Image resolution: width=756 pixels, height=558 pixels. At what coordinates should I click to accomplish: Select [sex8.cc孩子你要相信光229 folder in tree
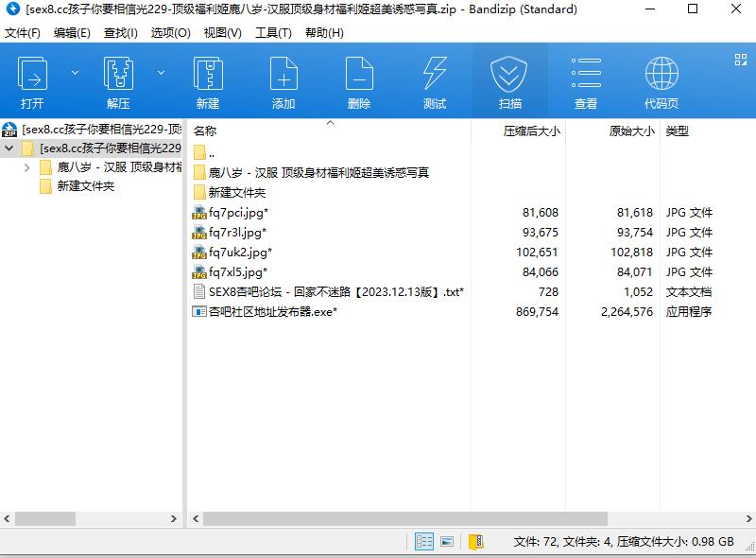(x=111, y=148)
